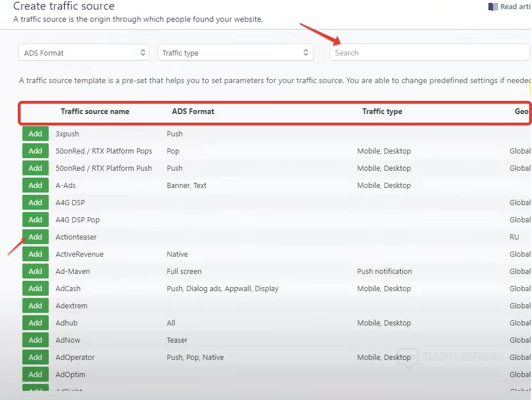
Task: Add the AdOperator template
Action: click(36, 357)
